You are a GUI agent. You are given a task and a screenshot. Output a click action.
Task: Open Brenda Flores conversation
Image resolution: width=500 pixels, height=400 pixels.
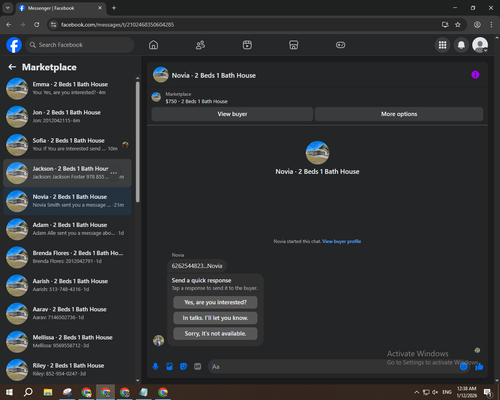click(68, 257)
